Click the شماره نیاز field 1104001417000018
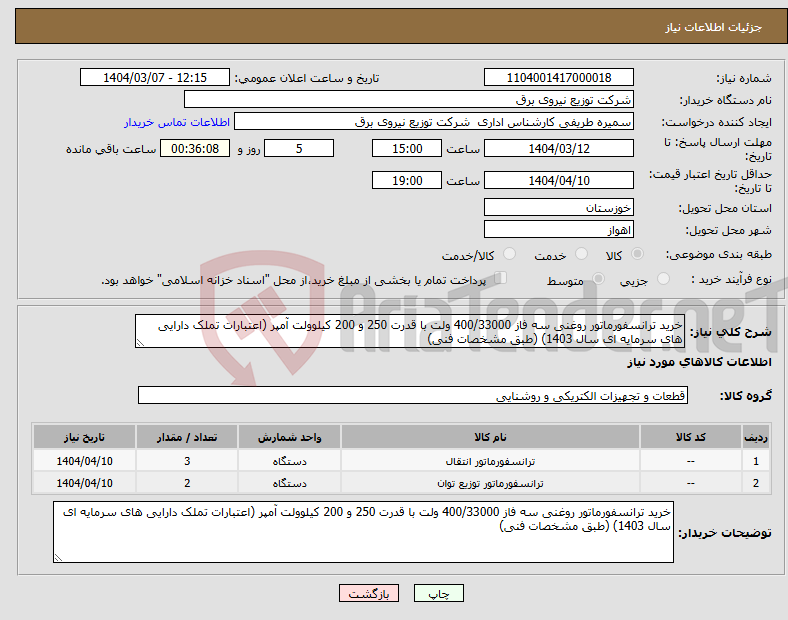The height and width of the screenshot is (620, 788). click(x=558, y=77)
